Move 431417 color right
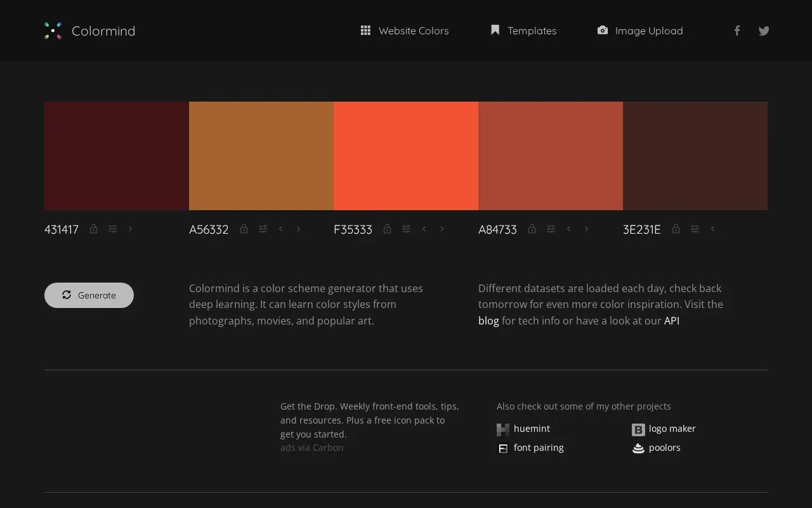 pyautogui.click(x=130, y=229)
